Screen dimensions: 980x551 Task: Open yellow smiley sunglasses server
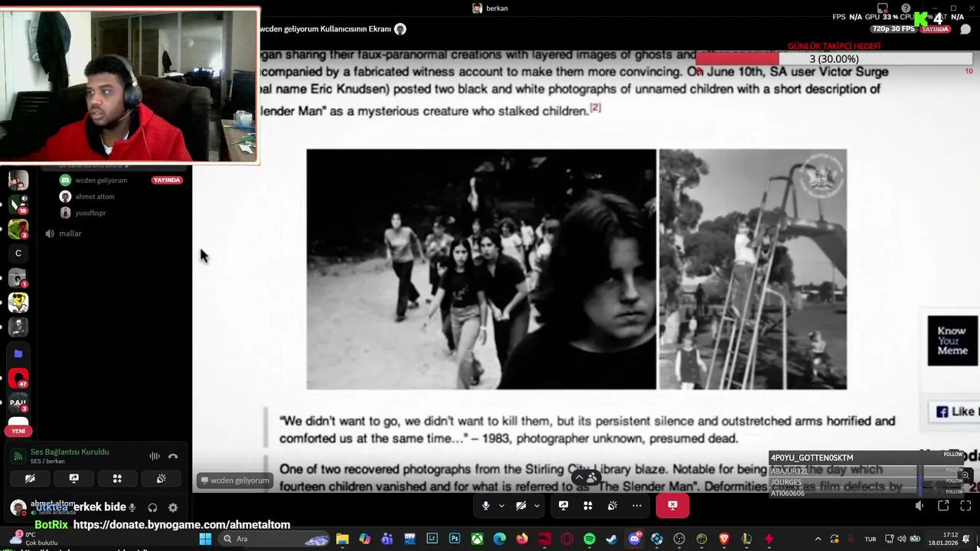(x=18, y=302)
